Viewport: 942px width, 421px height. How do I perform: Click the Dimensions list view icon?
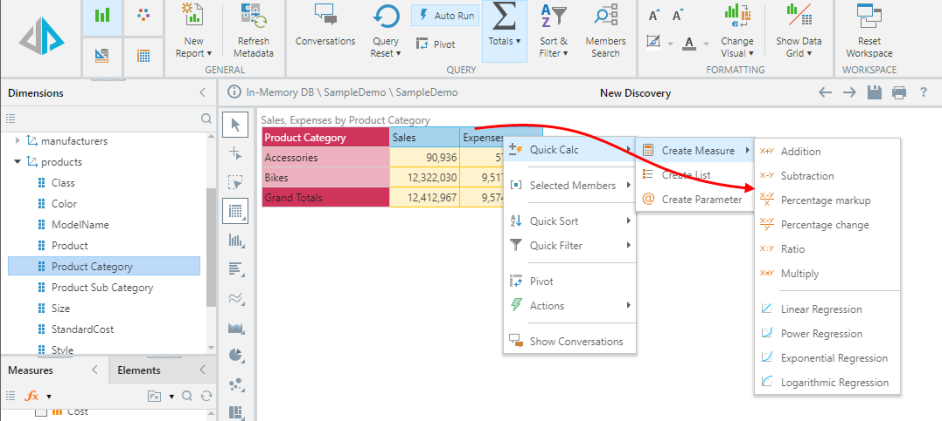10,119
